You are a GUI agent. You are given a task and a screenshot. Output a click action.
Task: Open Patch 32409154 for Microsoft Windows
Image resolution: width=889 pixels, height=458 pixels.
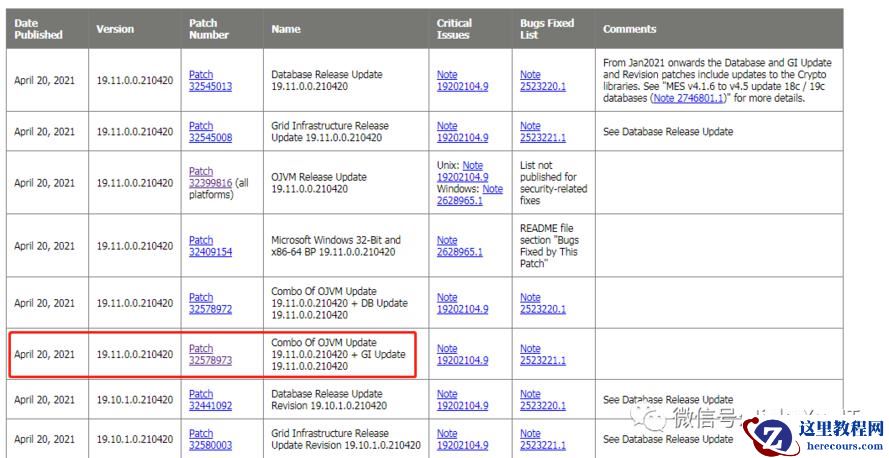click(210, 246)
